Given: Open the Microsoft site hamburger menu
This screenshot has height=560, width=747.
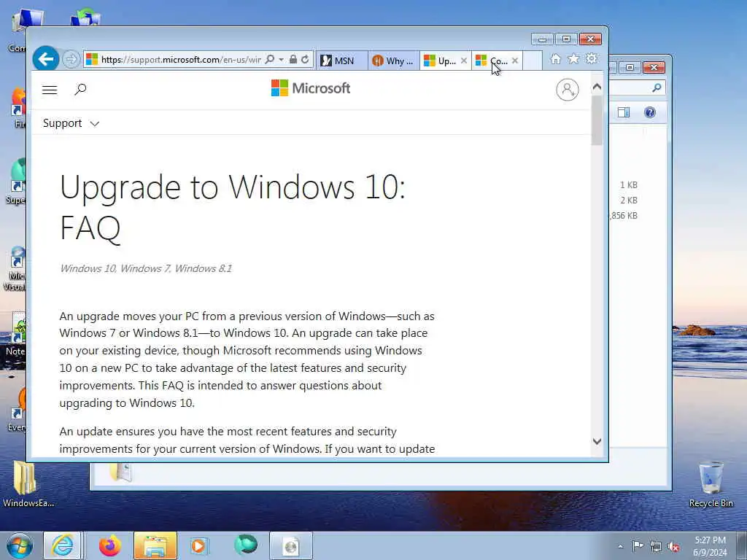Looking at the screenshot, I should 50,90.
